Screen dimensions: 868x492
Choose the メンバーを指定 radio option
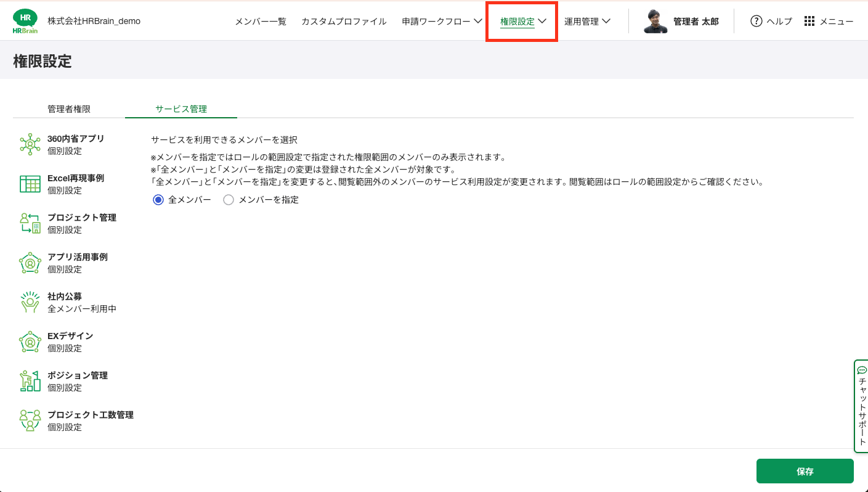[x=229, y=200]
